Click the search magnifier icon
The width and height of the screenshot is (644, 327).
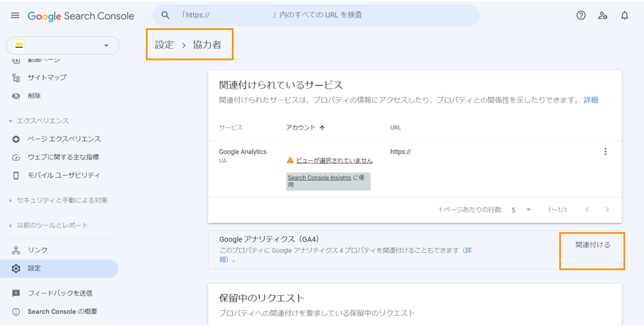tap(166, 15)
